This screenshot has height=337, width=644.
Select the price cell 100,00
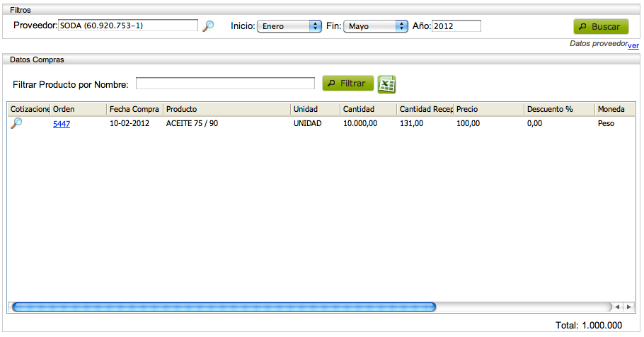click(468, 123)
